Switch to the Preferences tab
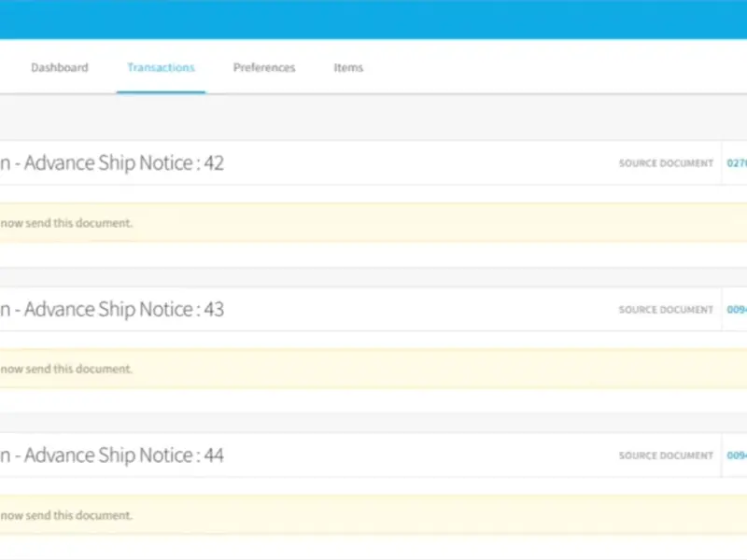The image size is (747, 560). pyautogui.click(x=264, y=68)
